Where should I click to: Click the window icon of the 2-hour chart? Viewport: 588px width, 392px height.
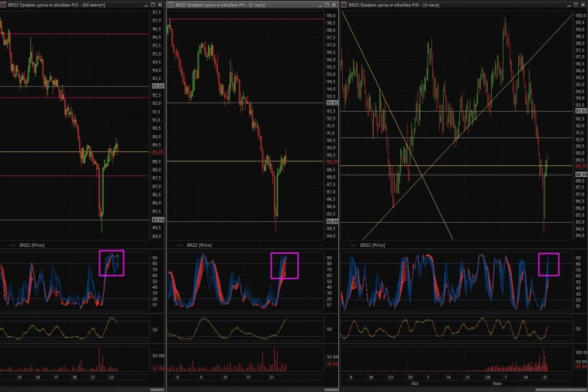(171, 5)
